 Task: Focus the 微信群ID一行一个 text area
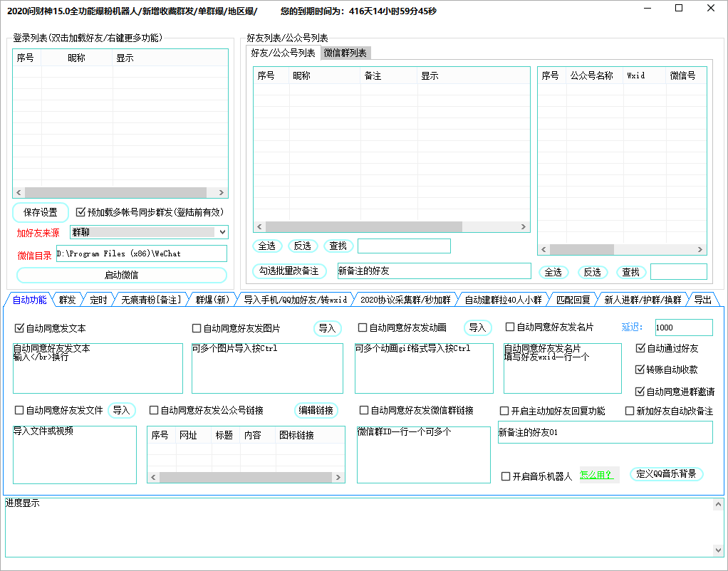(x=423, y=455)
